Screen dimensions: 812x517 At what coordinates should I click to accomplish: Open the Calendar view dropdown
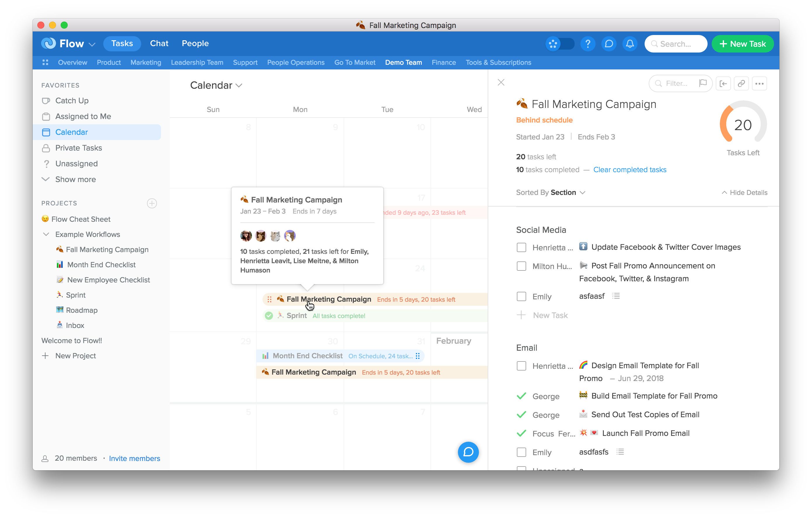tap(216, 85)
